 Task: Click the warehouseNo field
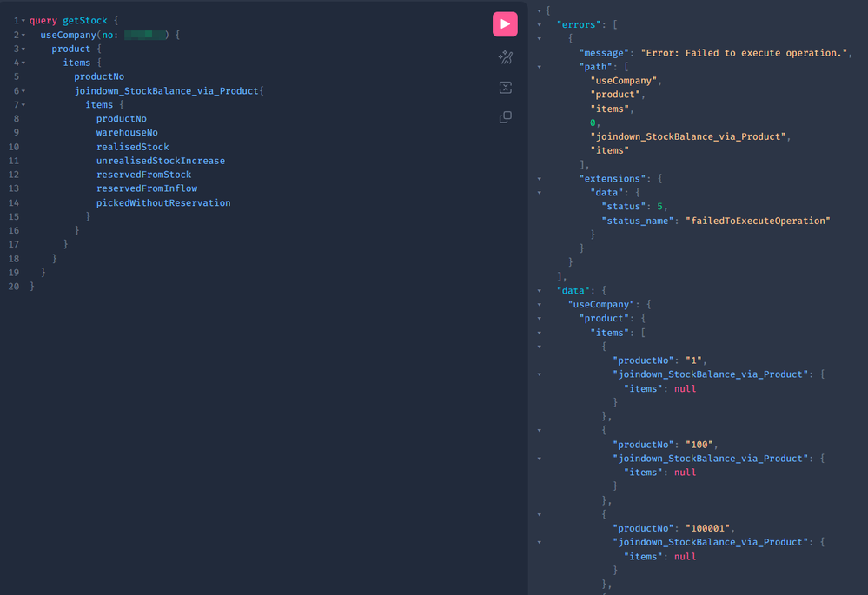tap(127, 132)
